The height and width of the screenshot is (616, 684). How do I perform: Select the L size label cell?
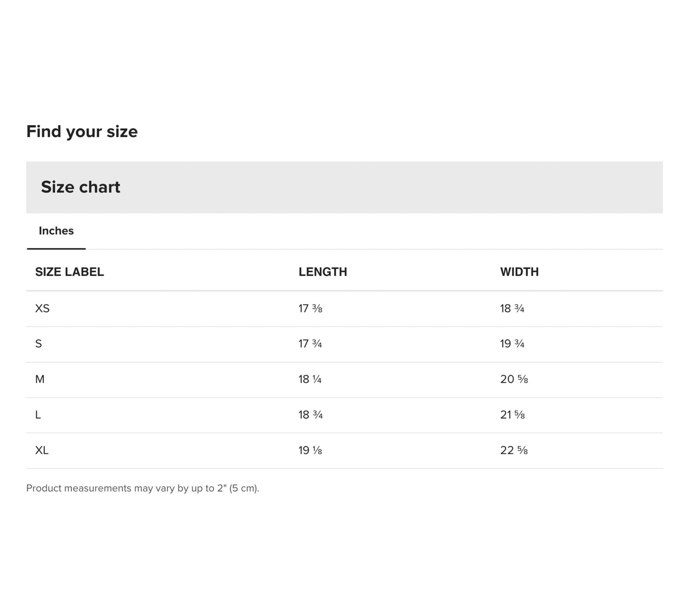click(x=38, y=415)
